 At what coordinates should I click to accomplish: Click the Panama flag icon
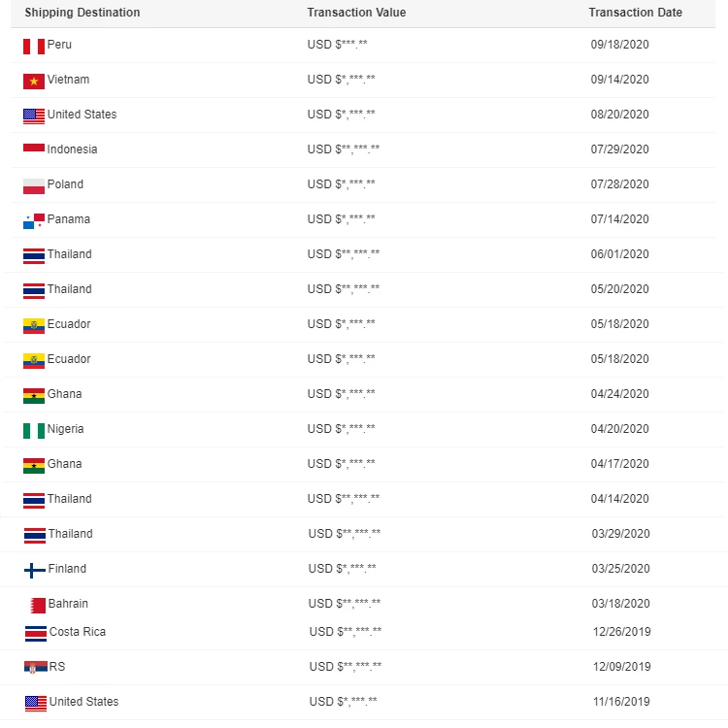click(x=34, y=220)
